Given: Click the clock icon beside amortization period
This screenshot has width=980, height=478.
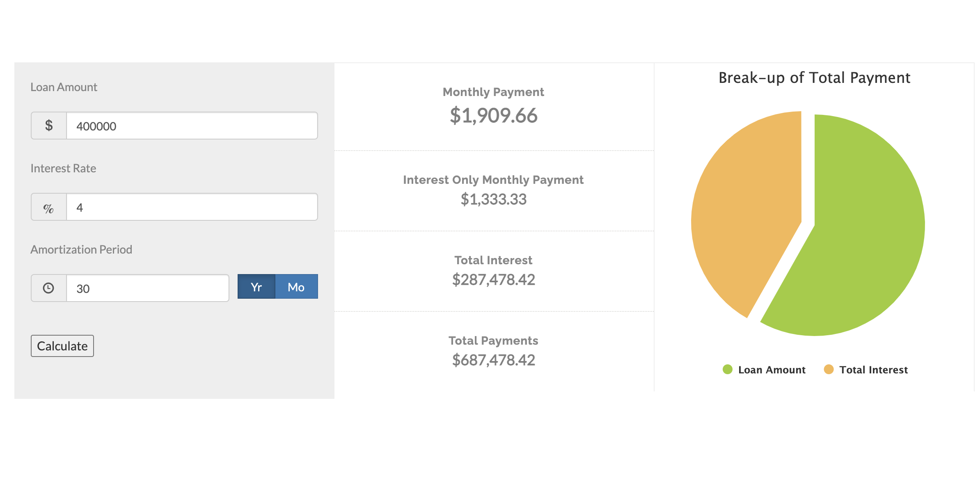Looking at the screenshot, I should click(49, 288).
